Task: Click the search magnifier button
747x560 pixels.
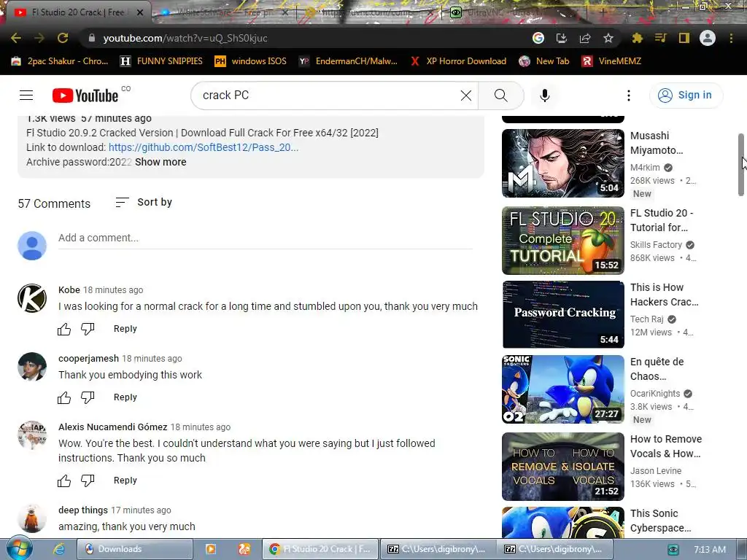Action: 500,96
